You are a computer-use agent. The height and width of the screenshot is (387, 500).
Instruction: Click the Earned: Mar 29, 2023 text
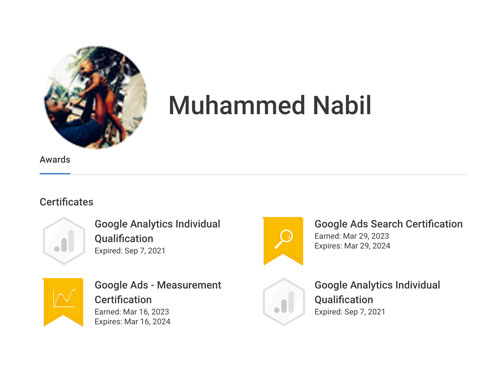pos(352,236)
